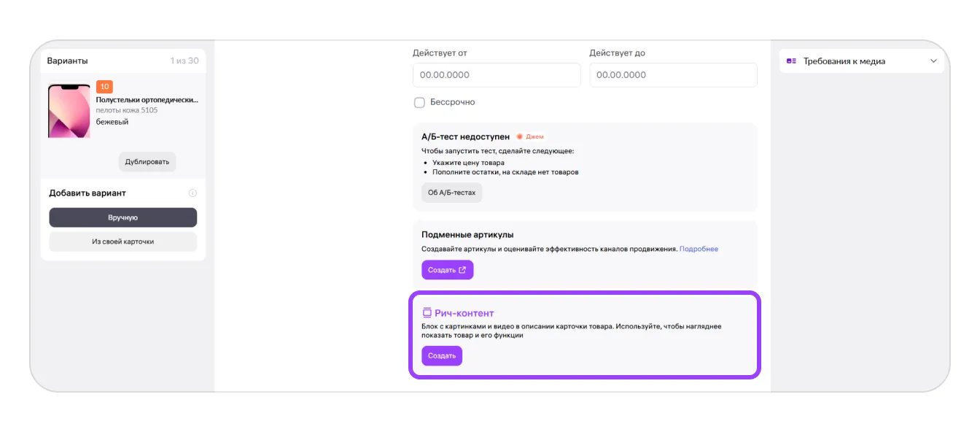Choose the Из своей карточки option
Screen dimensions: 980x432
(122, 242)
